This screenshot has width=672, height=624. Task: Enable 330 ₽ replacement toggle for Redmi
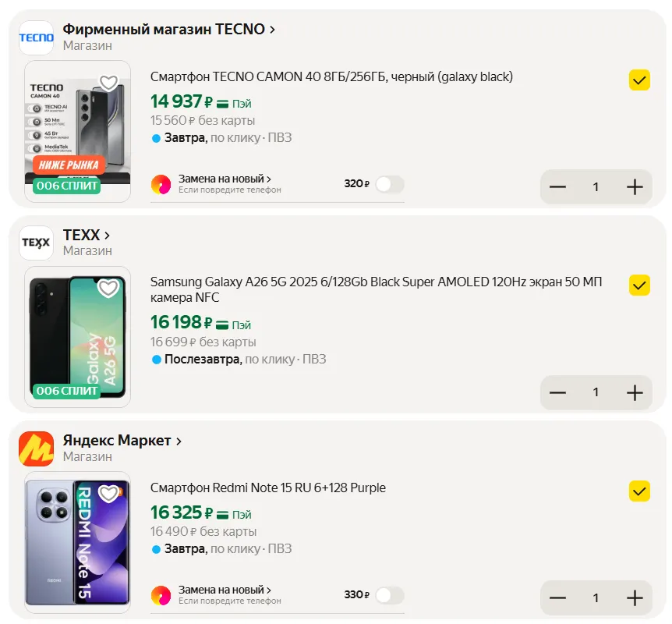click(390, 595)
